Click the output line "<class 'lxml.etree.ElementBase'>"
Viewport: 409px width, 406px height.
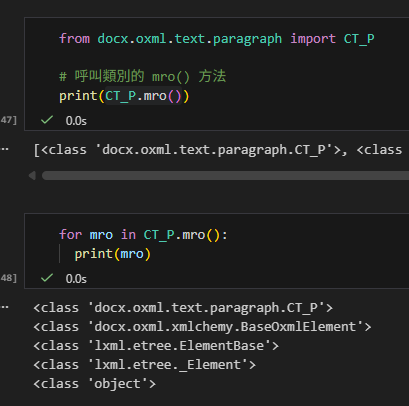[x=156, y=346]
